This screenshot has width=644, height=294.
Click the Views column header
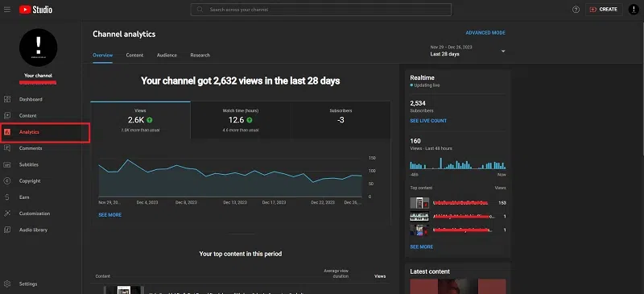point(380,276)
